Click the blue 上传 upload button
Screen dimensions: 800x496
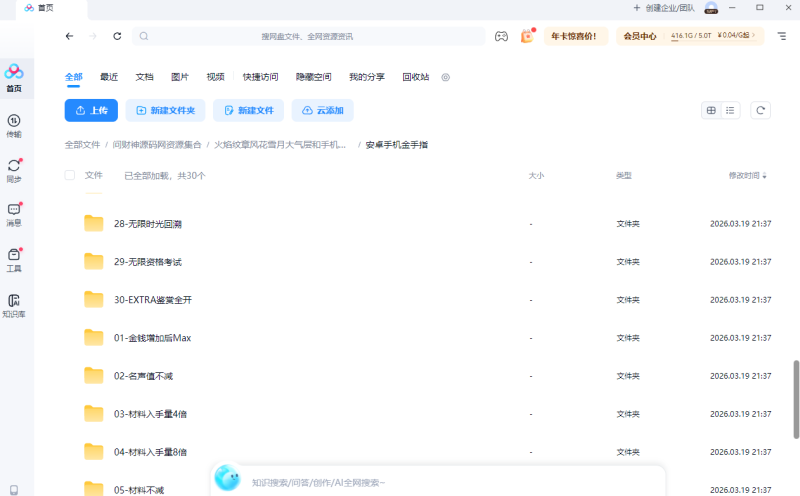(91, 110)
